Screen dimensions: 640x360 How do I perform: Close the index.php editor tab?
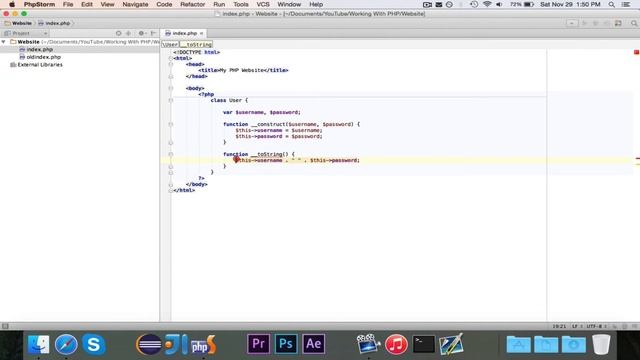[201, 33]
